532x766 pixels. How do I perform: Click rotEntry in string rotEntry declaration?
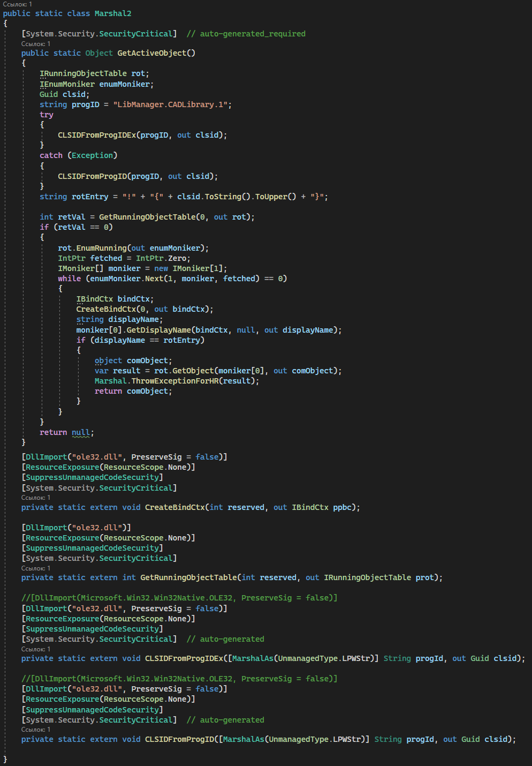(90, 197)
